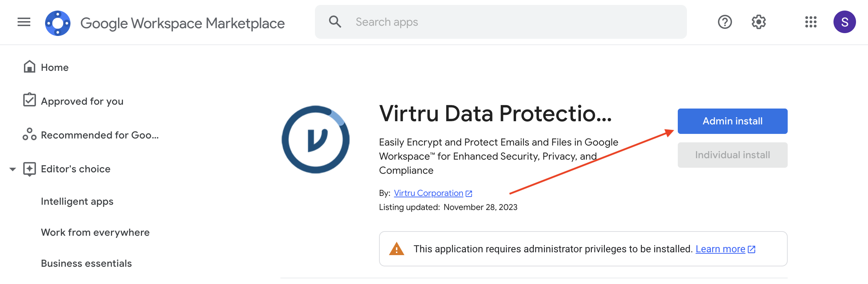Select Intelligent apps in the sidebar
The height and width of the screenshot is (284, 868).
[77, 201]
